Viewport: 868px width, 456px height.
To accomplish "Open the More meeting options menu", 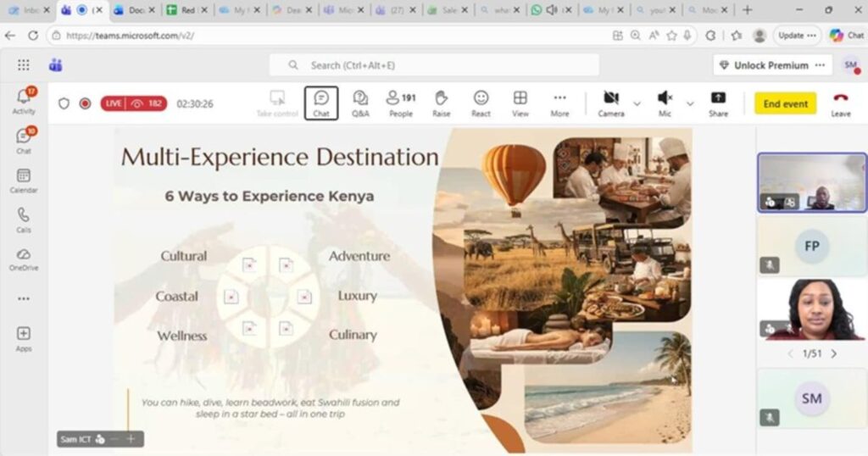I will point(559,103).
